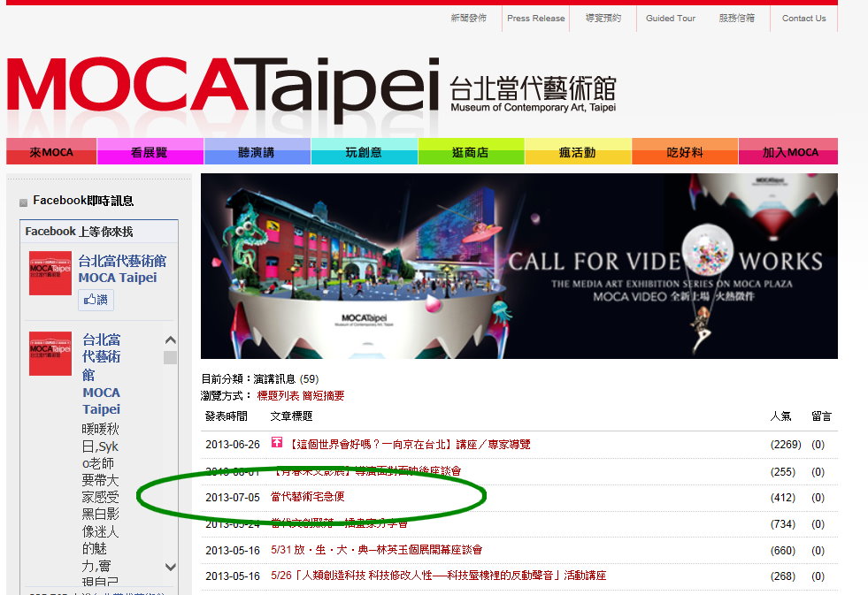Viewport: 868px width, 595px height.
Task: Open the Contact Us link
Action: [x=803, y=19]
